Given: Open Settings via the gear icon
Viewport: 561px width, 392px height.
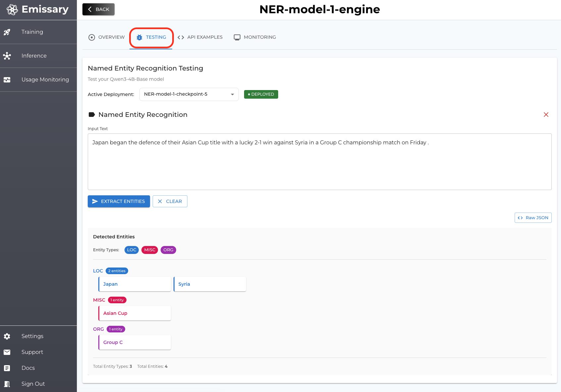Looking at the screenshot, I should (x=7, y=336).
